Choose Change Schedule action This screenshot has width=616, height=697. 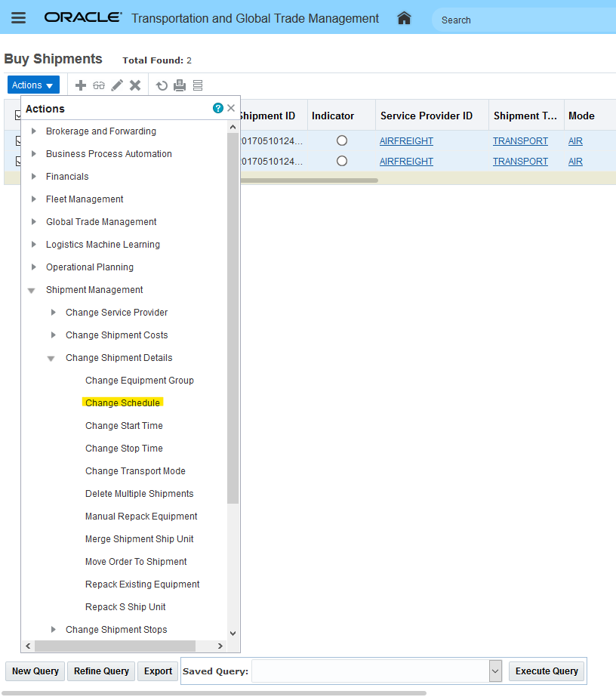click(122, 402)
